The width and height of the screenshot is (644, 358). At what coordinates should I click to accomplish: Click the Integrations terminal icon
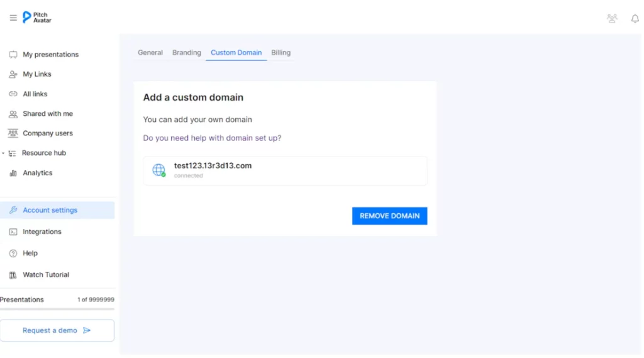point(13,232)
